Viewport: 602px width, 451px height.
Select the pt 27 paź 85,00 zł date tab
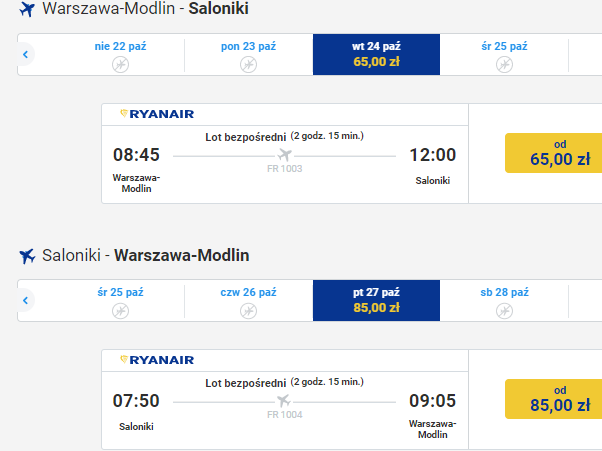click(376, 301)
